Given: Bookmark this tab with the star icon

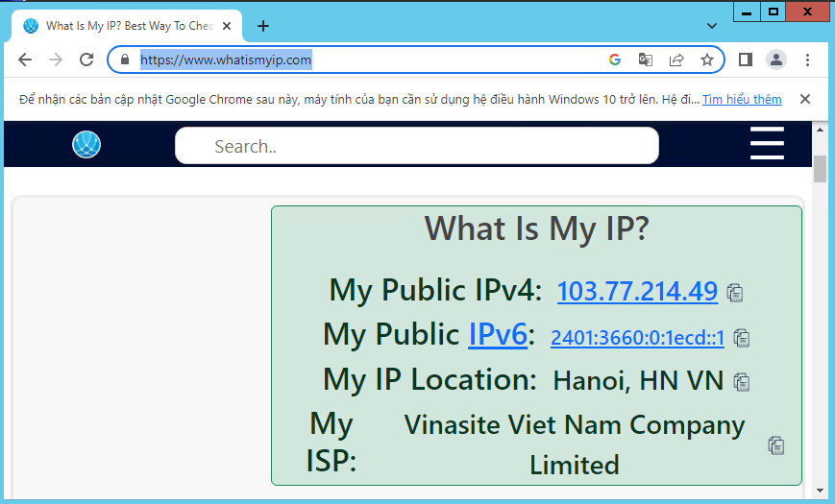Looking at the screenshot, I should click(x=706, y=60).
